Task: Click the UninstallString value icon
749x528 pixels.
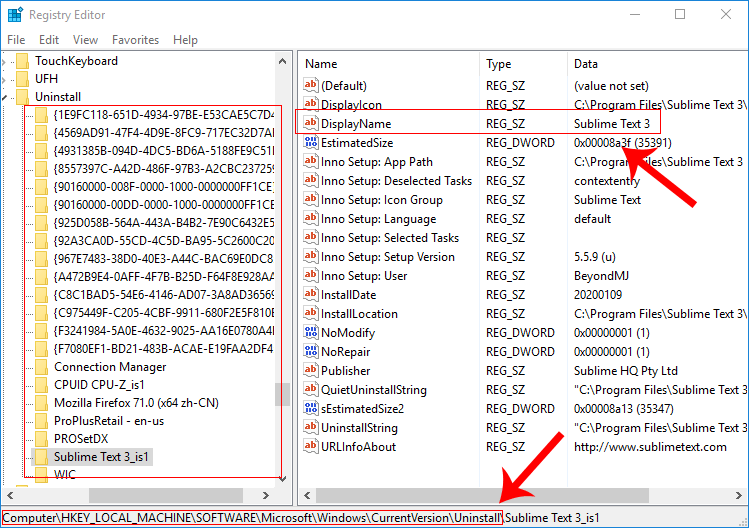Action: [x=310, y=427]
